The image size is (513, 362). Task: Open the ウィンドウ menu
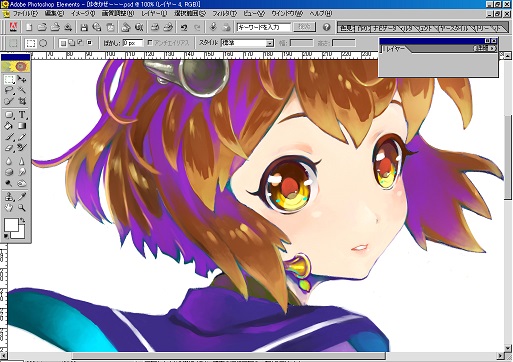point(287,14)
